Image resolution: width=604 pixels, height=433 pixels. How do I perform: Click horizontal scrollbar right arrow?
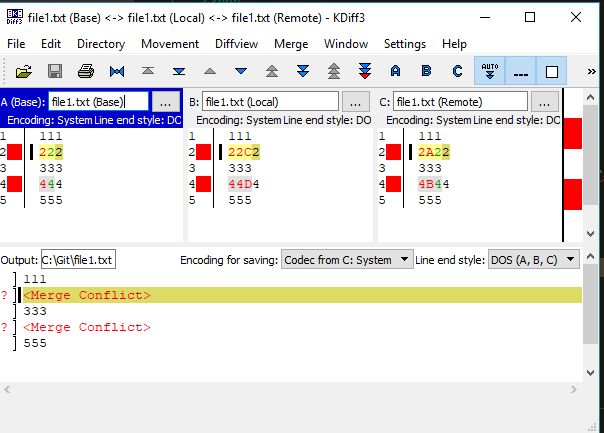pyautogui.click(x=573, y=390)
